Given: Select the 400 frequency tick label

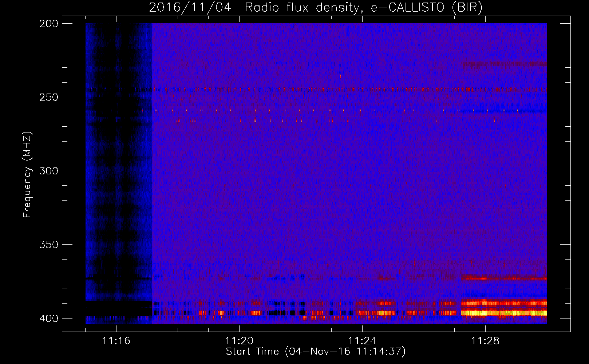Looking at the screenshot, I should [x=49, y=318].
